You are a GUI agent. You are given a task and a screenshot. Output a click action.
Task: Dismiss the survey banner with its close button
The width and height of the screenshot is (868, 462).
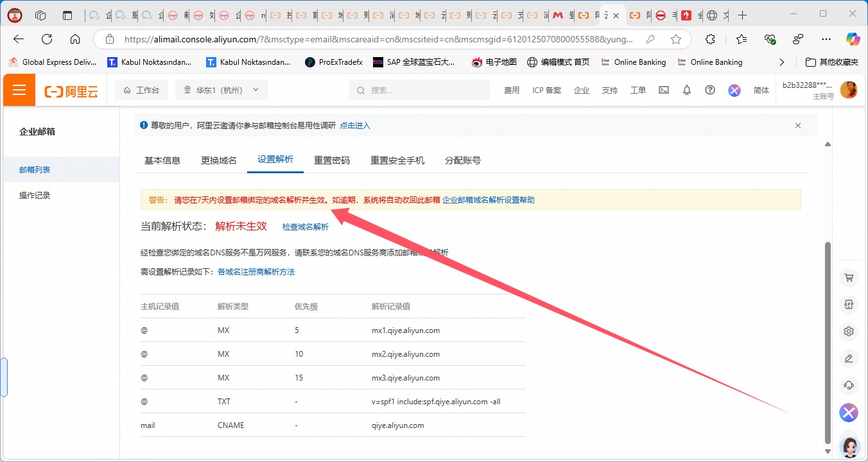click(797, 125)
